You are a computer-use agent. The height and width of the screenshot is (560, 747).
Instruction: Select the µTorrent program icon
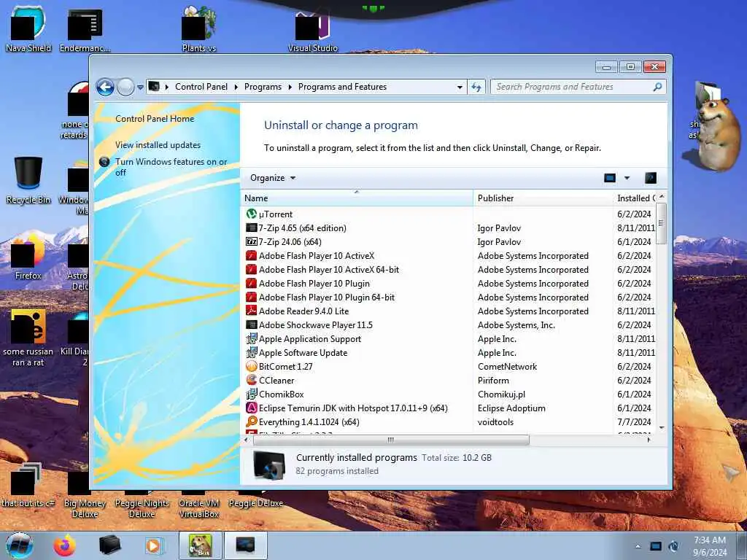(x=251, y=214)
